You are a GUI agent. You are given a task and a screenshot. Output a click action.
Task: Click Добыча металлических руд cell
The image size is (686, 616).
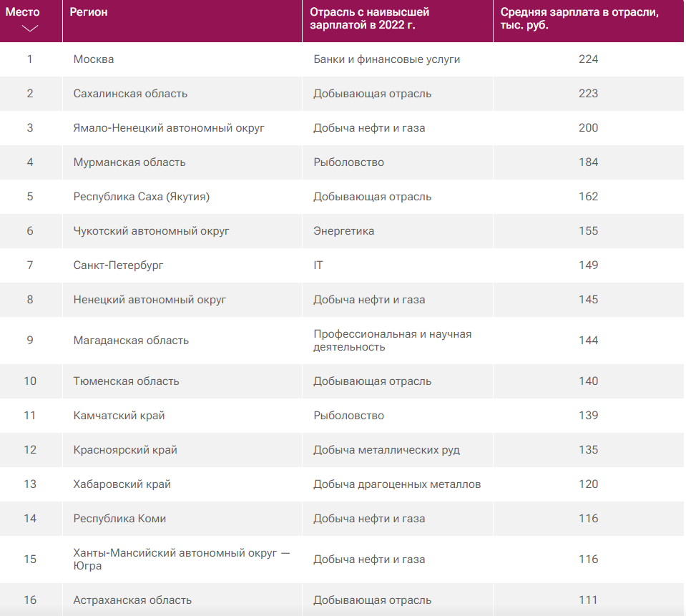386,450
